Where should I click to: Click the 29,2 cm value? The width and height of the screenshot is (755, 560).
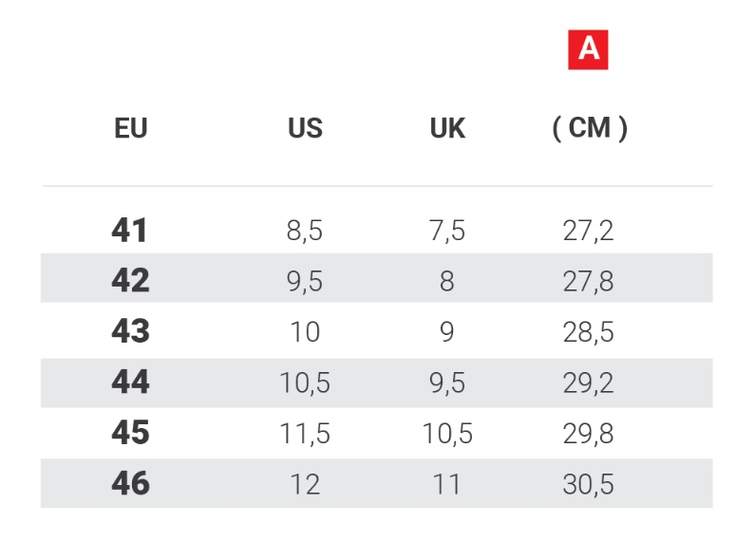point(589,383)
